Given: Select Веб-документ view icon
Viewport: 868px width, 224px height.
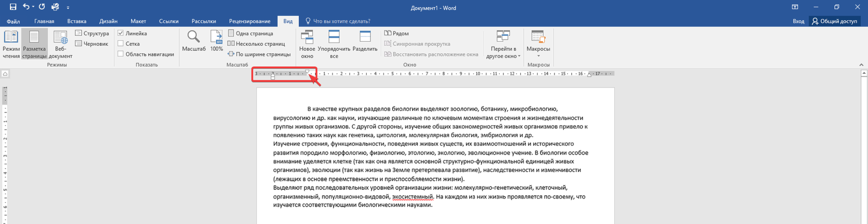Looking at the screenshot, I should [60, 44].
